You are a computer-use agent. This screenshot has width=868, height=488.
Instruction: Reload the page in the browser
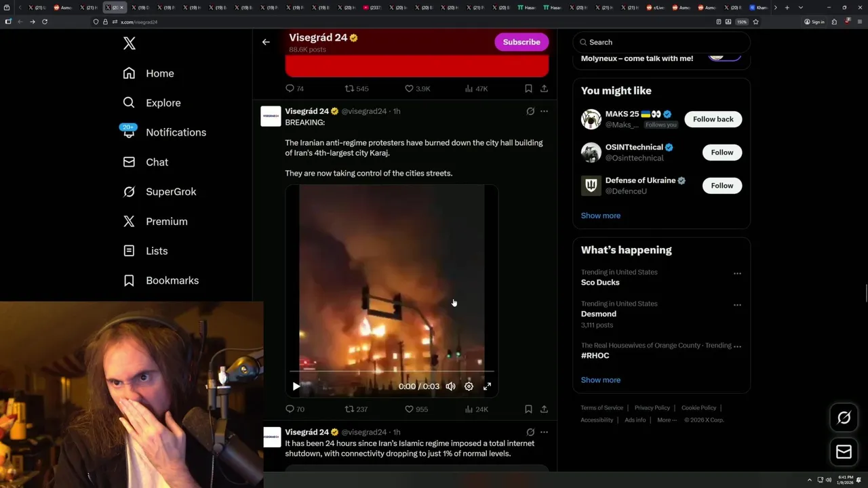pos(45,22)
